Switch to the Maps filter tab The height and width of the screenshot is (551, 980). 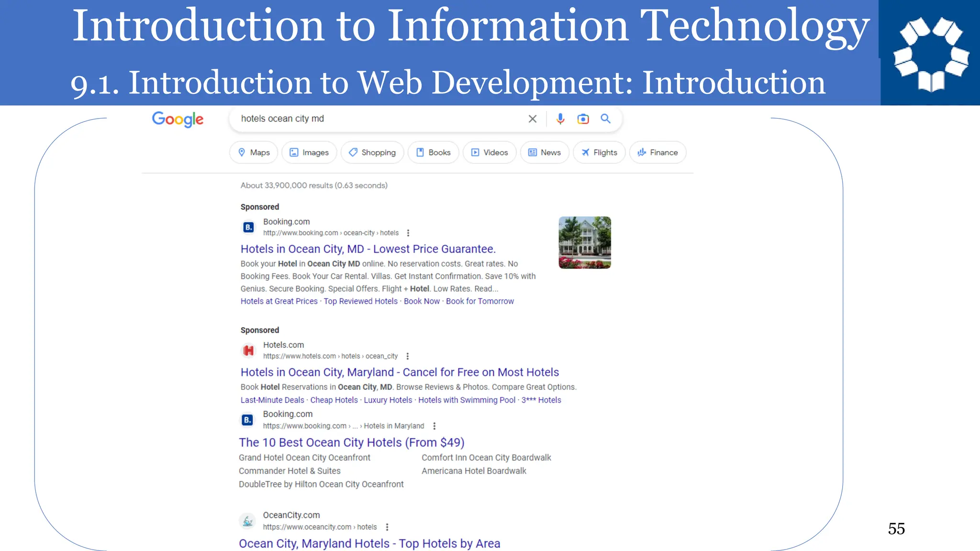[254, 153]
